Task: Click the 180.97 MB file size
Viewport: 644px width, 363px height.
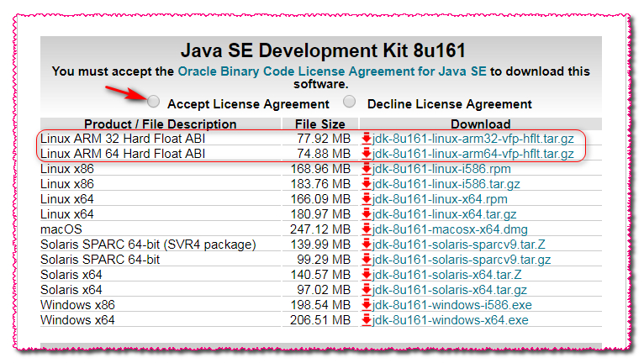Action: click(x=320, y=214)
